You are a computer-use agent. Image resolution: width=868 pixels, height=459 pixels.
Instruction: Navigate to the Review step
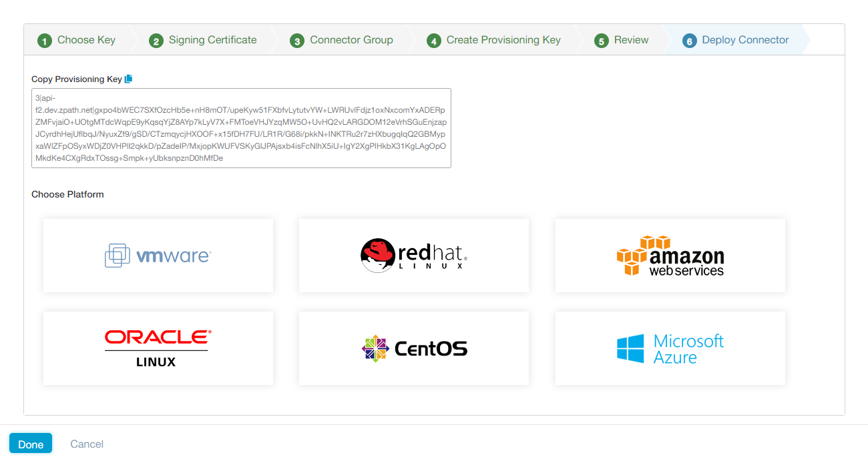pos(621,40)
